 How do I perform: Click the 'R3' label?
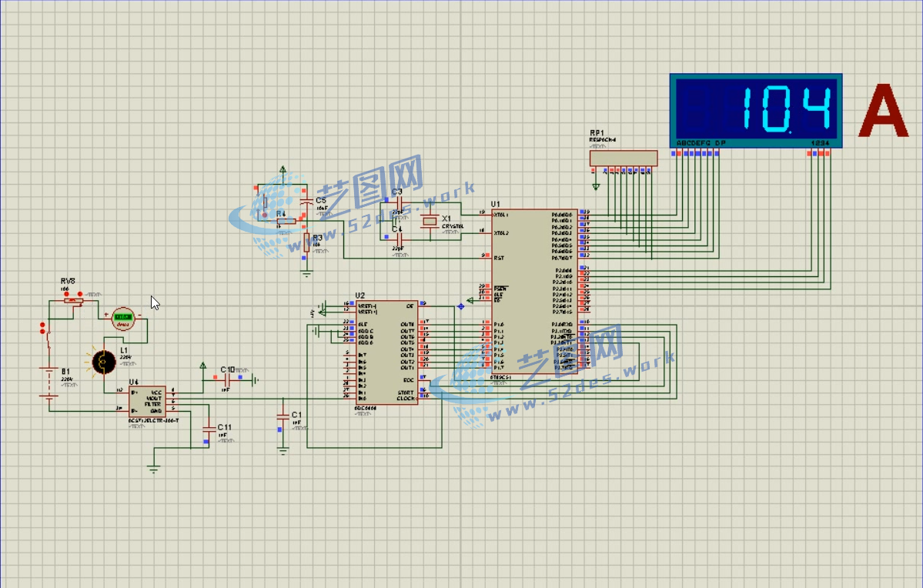[x=318, y=238]
